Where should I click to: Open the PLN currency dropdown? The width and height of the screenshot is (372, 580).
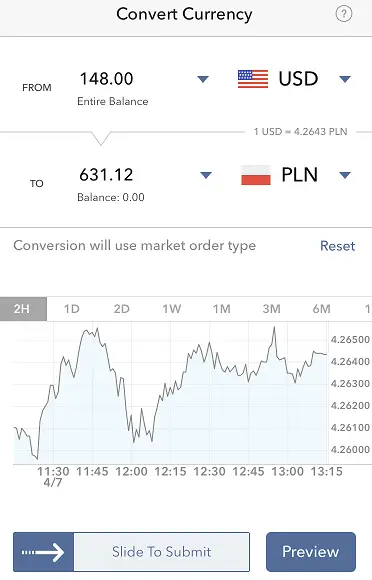345,175
